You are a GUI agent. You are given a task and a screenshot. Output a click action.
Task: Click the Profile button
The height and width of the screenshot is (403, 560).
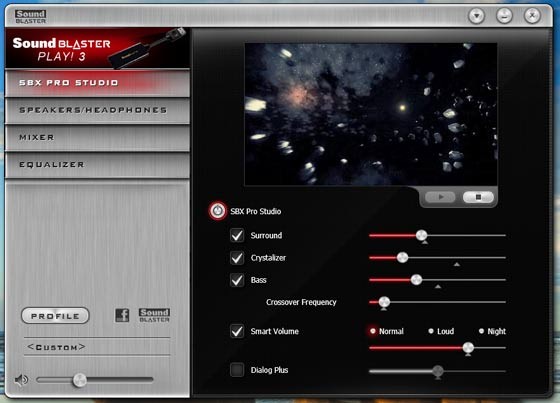pyautogui.click(x=55, y=316)
